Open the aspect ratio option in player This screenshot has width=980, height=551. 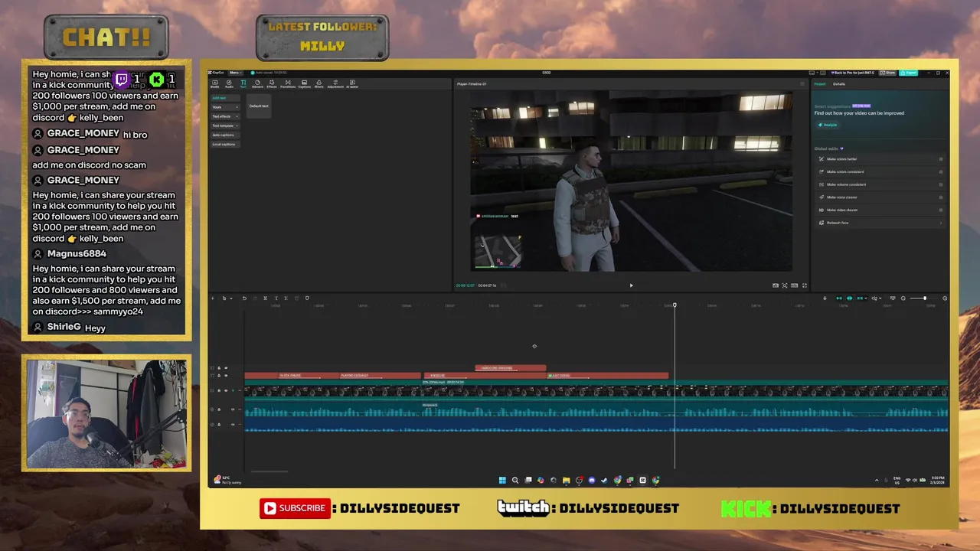(x=794, y=285)
